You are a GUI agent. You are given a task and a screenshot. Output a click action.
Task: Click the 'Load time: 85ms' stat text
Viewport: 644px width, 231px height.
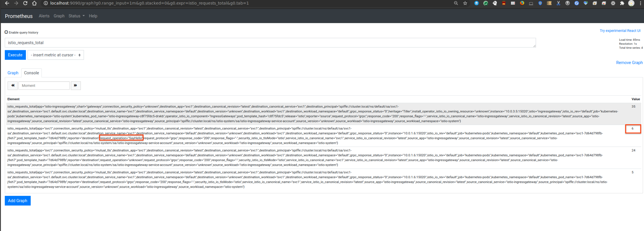pos(629,40)
